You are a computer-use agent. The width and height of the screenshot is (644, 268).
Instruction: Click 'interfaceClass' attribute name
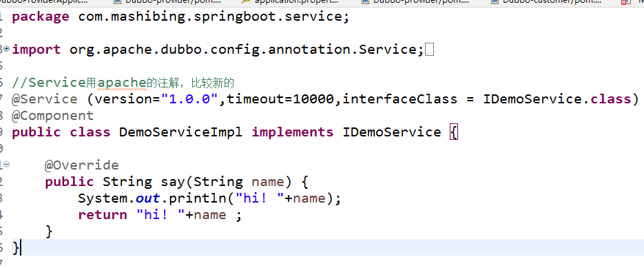399,99
